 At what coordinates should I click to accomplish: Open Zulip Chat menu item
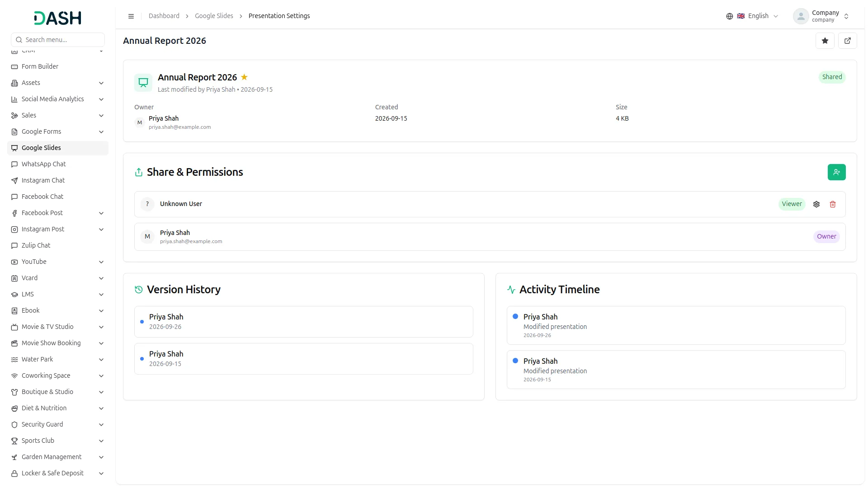pyautogui.click(x=58, y=245)
